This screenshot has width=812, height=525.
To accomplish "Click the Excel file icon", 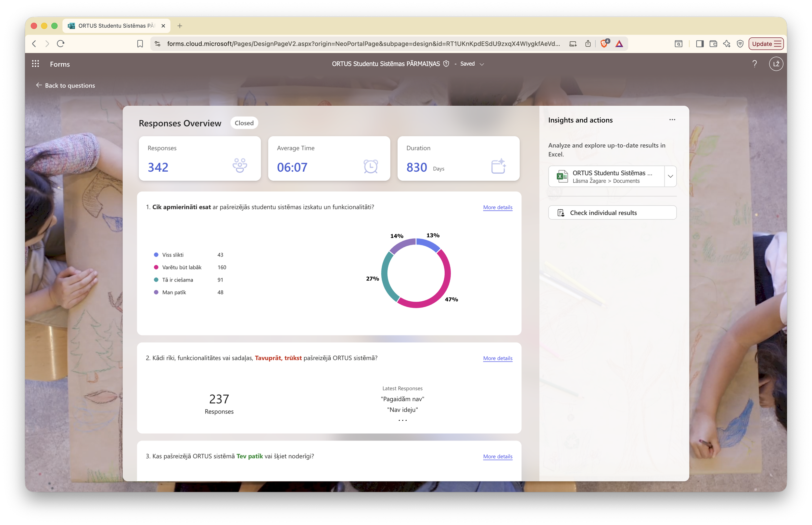I will click(562, 176).
